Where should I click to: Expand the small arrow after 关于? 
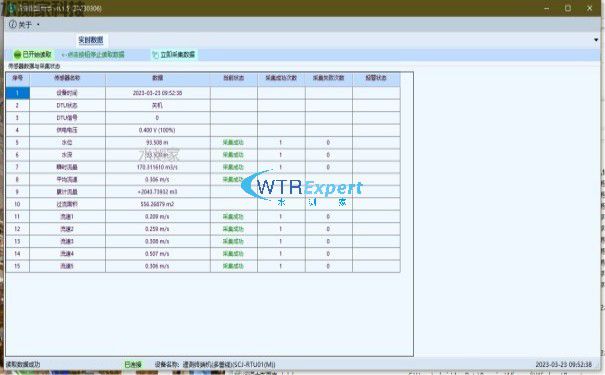[38, 25]
